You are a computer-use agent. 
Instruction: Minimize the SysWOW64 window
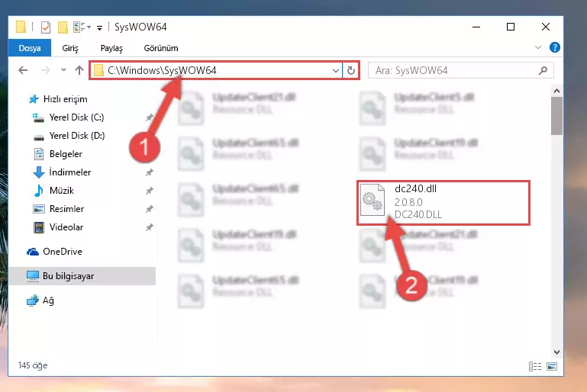476,27
